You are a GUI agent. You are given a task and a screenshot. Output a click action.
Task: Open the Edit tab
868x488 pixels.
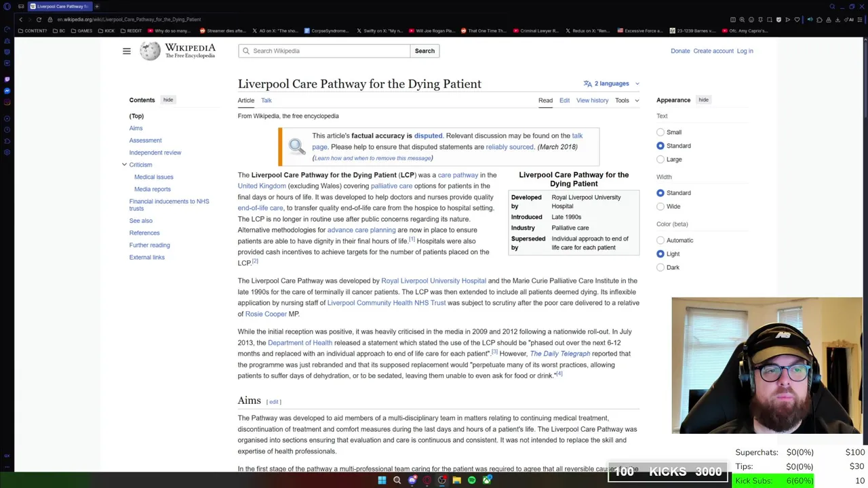(x=564, y=100)
